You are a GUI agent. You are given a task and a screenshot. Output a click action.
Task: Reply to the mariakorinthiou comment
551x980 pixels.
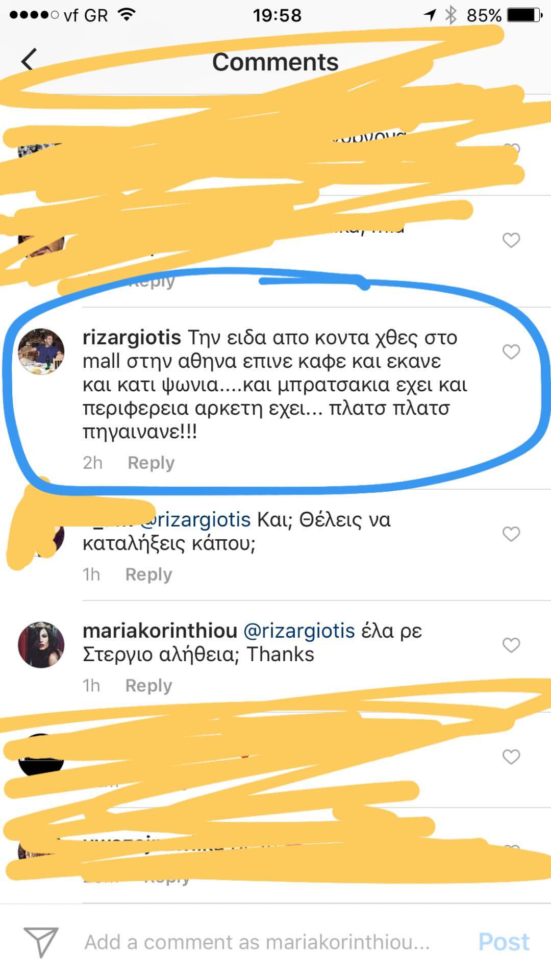click(x=149, y=686)
